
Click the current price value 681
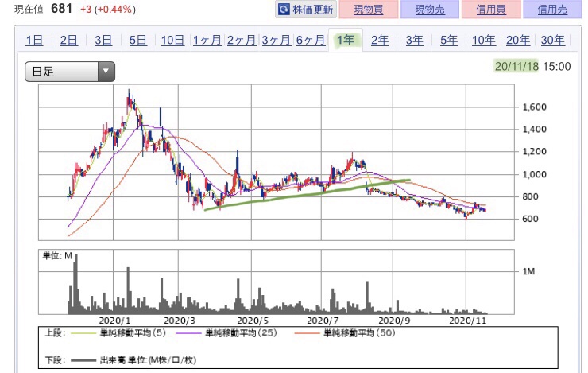61,8
